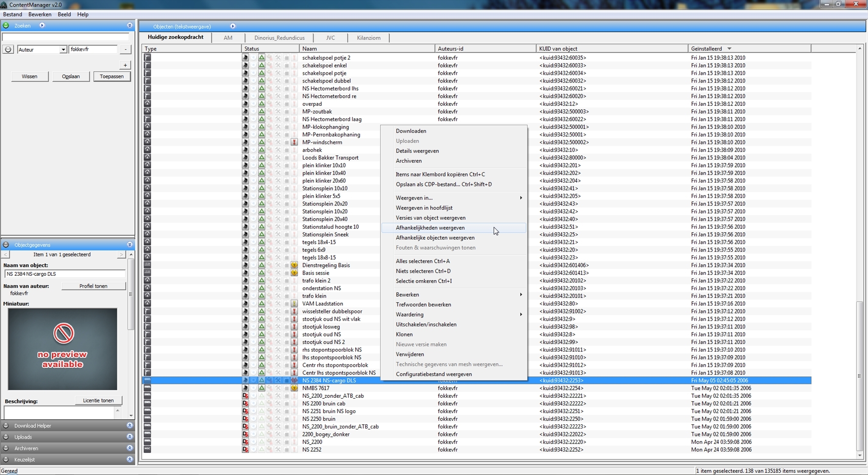The image size is (868, 475).
Task: Click the object list vertical scrollbar thumb
Action: 860,376
